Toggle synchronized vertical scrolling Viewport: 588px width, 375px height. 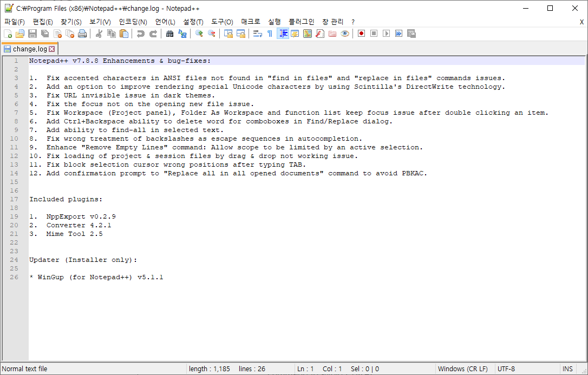point(228,34)
